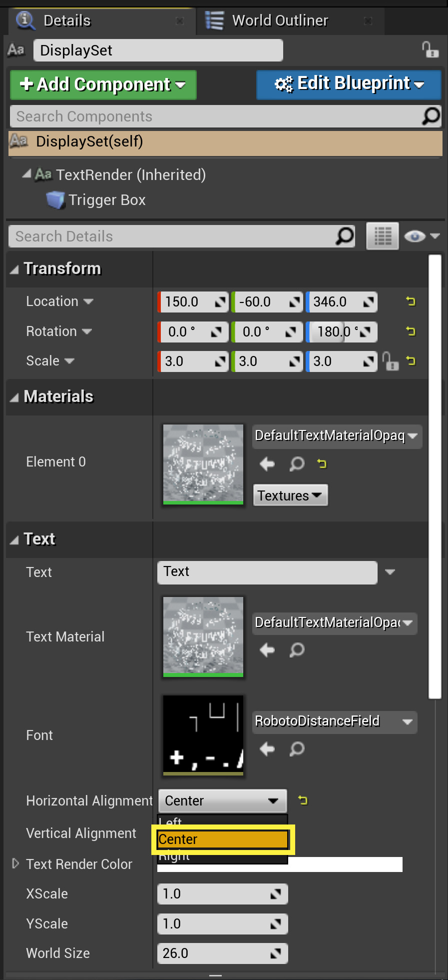Expand Text Render Color property

pyautogui.click(x=15, y=863)
